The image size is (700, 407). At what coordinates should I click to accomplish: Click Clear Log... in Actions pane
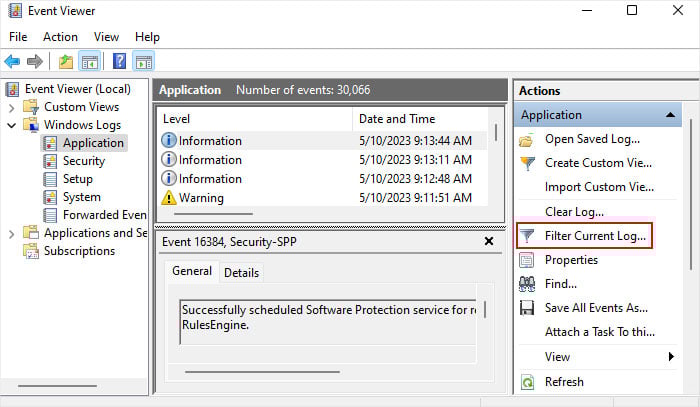coord(574,212)
